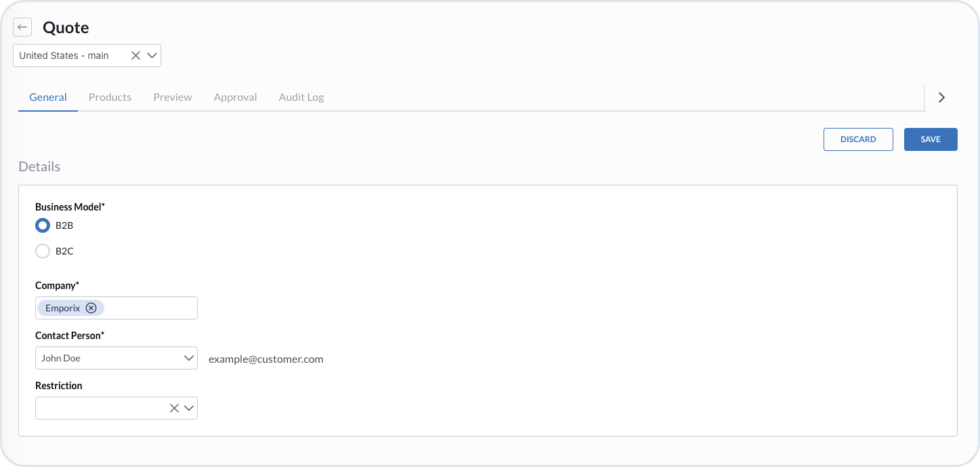Save the quote

coord(931,139)
